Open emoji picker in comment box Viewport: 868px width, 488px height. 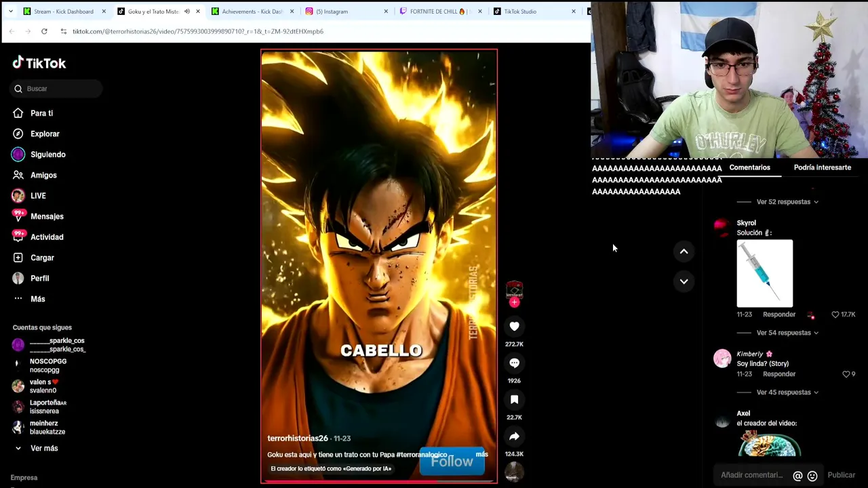point(812,476)
